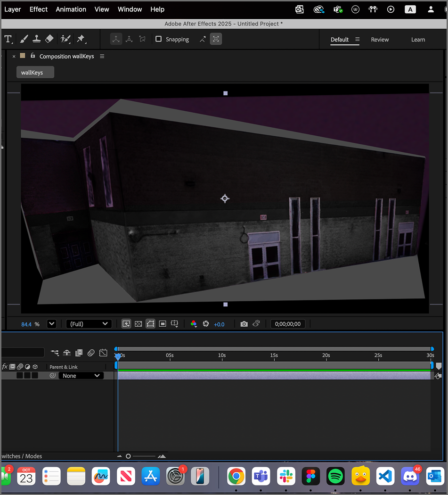Select the Brush tool
Viewport: 448px width, 495px height.
(24, 39)
